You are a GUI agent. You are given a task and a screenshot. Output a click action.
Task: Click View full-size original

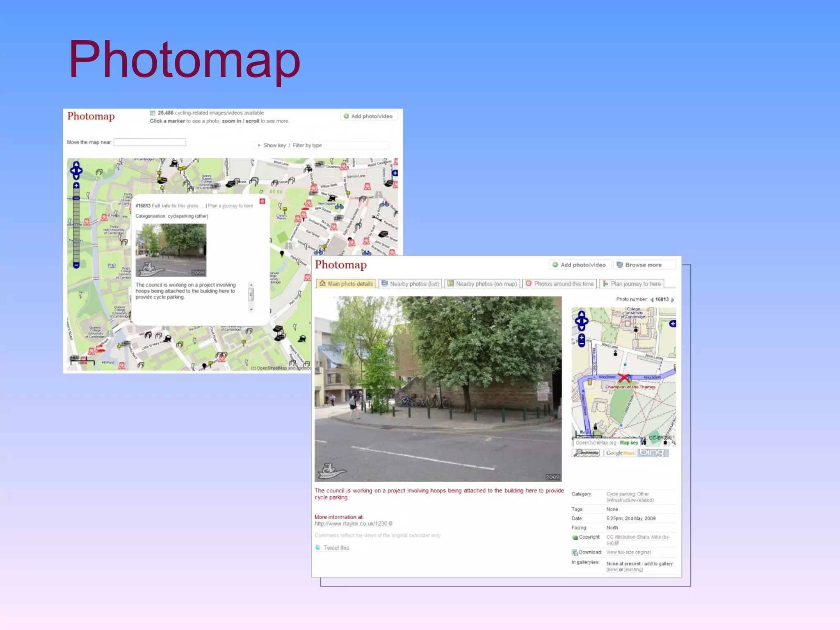(x=628, y=552)
